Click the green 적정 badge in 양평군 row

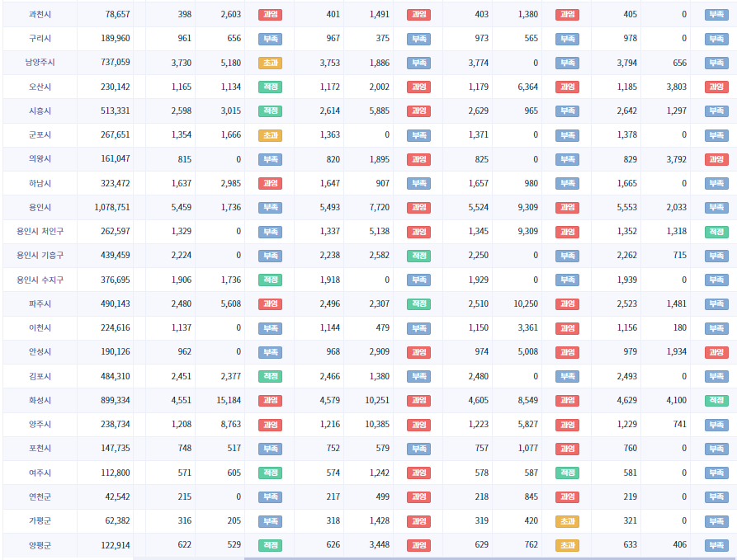coord(270,545)
